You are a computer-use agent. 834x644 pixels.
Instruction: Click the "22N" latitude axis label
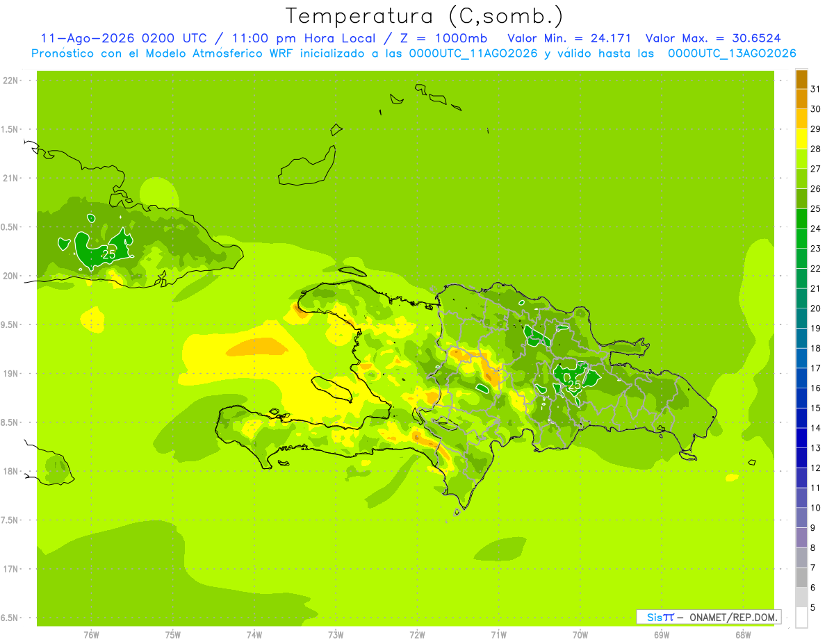point(10,81)
